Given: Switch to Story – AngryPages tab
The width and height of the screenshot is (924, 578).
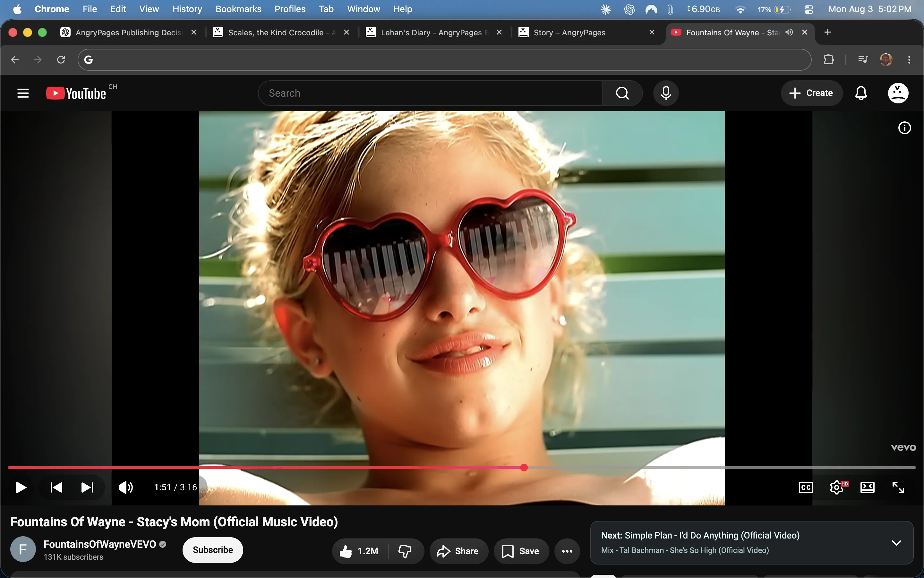Looking at the screenshot, I should [587, 32].
